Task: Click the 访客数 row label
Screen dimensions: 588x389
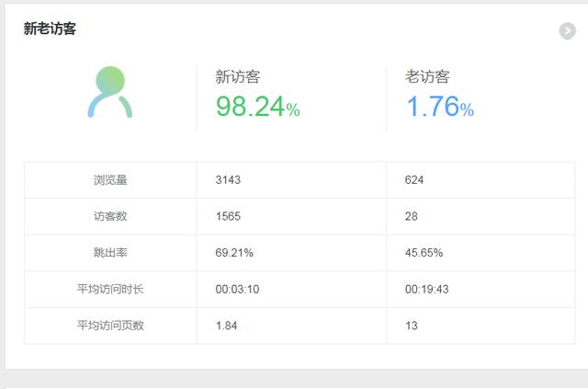Action: pyautogui.click(x=110, y=216)
